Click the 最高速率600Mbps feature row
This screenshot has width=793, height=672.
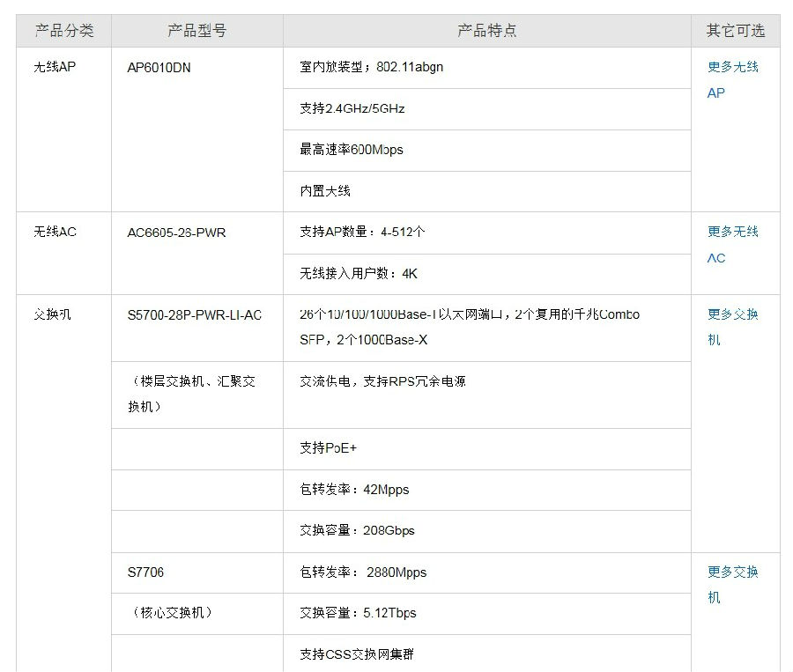click(351, 151)
